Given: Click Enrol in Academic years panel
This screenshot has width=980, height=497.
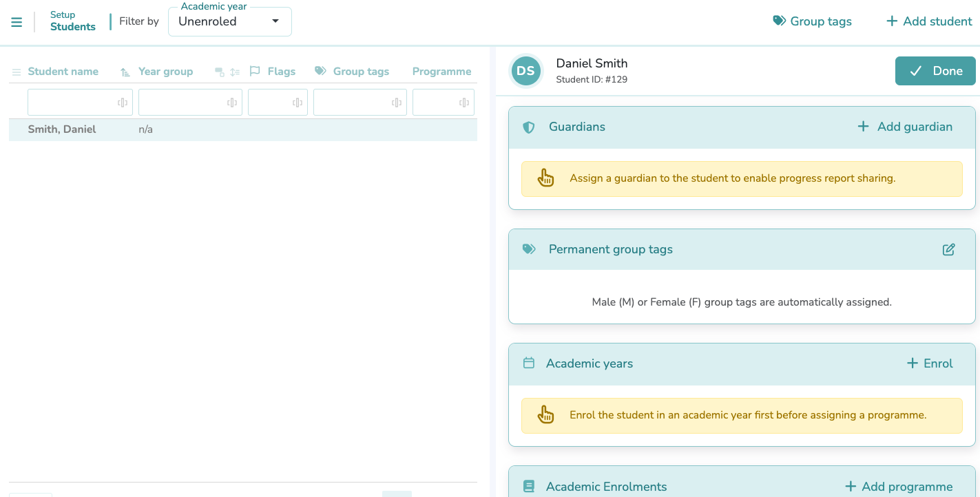Looking at the screenshot, I should coord(929,363).
